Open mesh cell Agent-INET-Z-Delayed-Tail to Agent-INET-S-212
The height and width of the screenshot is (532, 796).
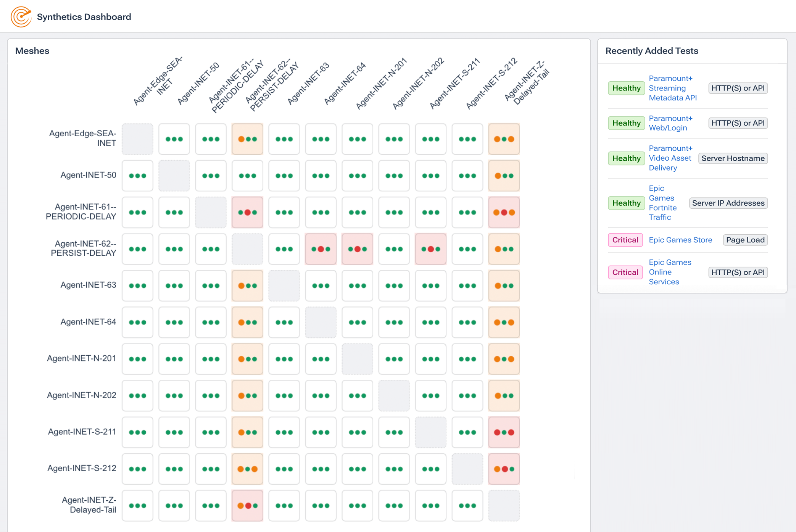467,505
